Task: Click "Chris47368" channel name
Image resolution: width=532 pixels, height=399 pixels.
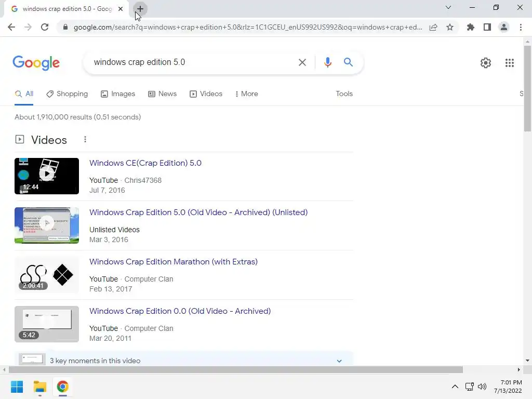Action: tap(143, 180)
